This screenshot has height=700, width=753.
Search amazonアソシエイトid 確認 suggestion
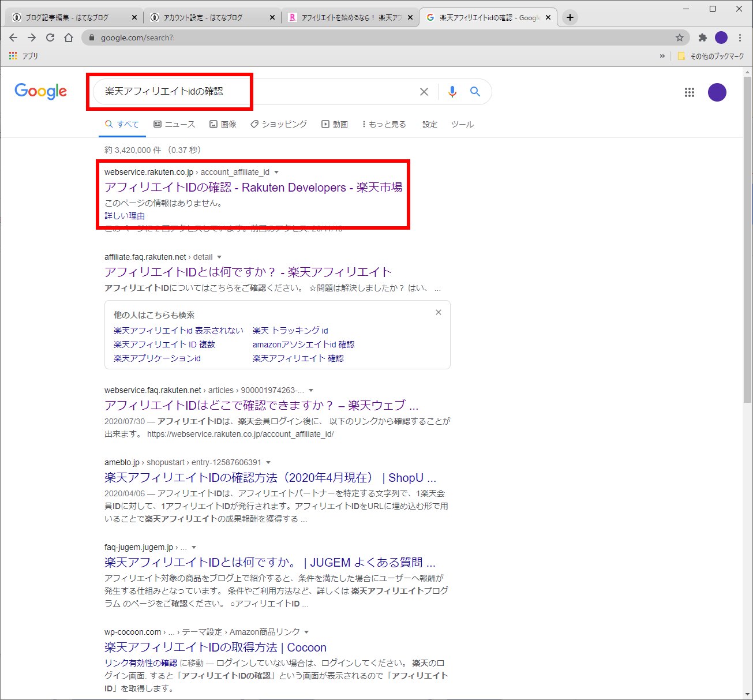[x=304, y=345]
